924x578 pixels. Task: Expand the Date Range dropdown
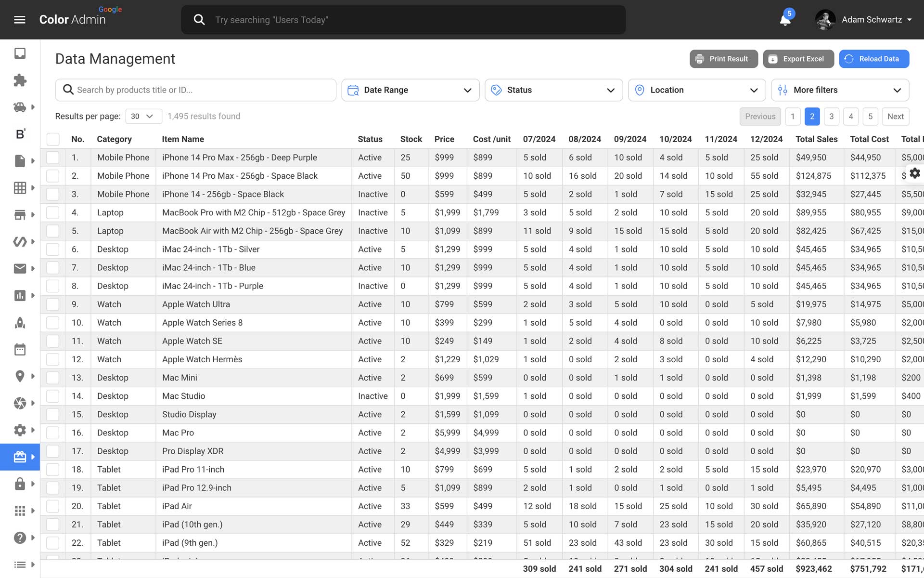(x=410, y=90)
